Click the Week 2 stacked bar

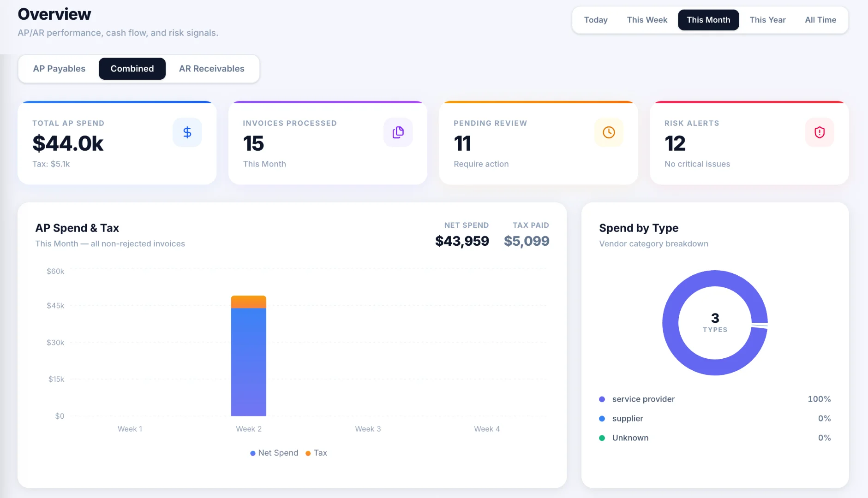coord(249,356)
